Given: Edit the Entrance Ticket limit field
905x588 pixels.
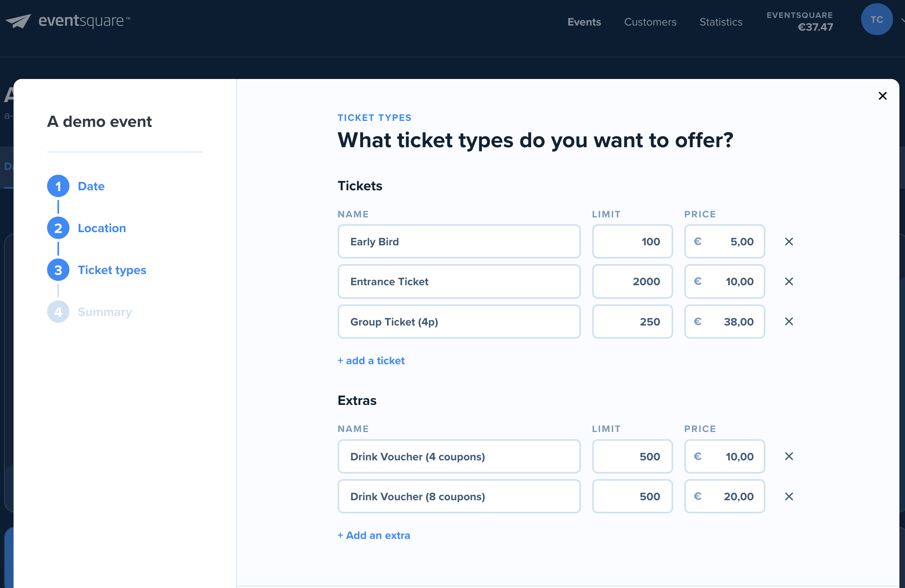Looking at the screenshot, I should (x=632, y=281).
